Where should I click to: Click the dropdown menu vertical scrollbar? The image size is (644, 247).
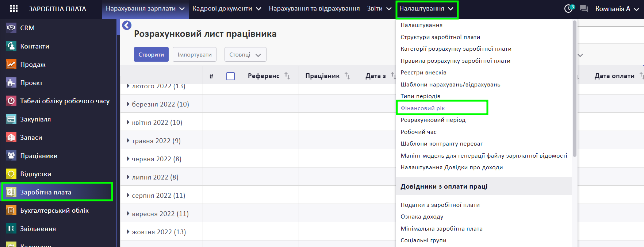tap(575, 89)
